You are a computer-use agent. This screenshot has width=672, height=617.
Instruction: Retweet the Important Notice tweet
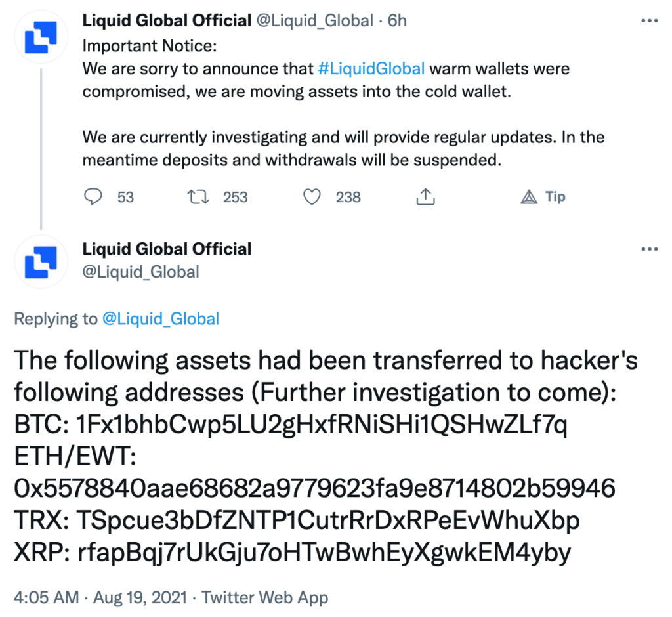pyautogui.click(x=198, y=197)
